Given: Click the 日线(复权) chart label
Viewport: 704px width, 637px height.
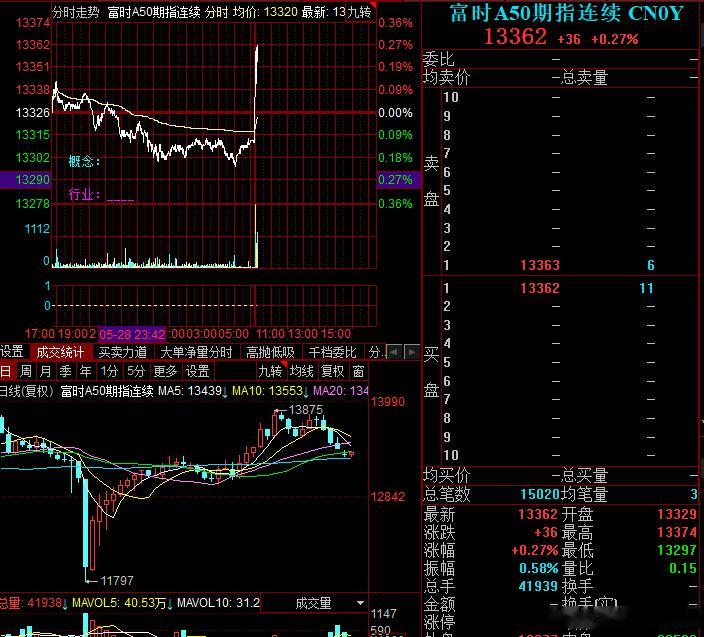Looking at the screenshot, I should [x=26, y=391].
